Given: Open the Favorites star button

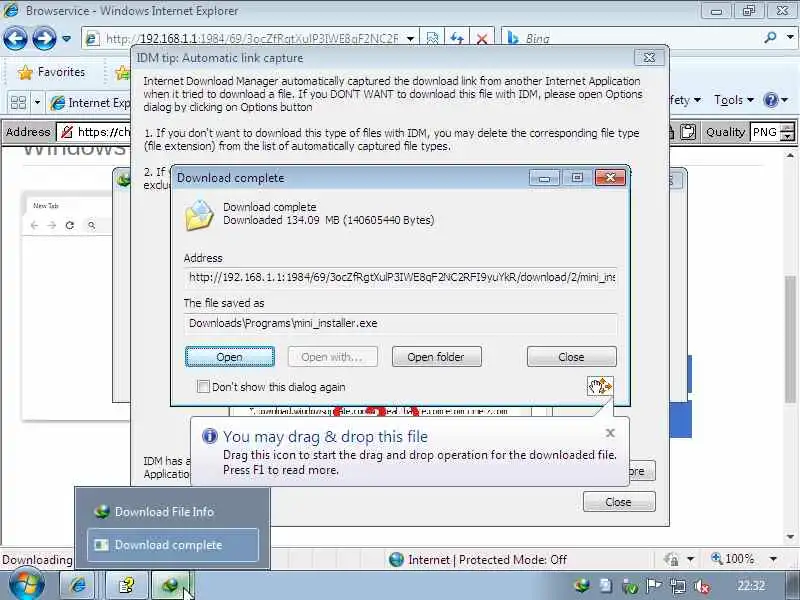Looking at the screenshot, I should [x=51, y=72].
